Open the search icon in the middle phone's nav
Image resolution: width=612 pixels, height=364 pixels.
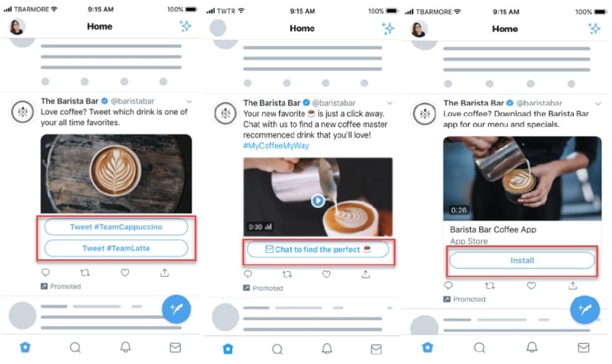click(x=277, y=349)
